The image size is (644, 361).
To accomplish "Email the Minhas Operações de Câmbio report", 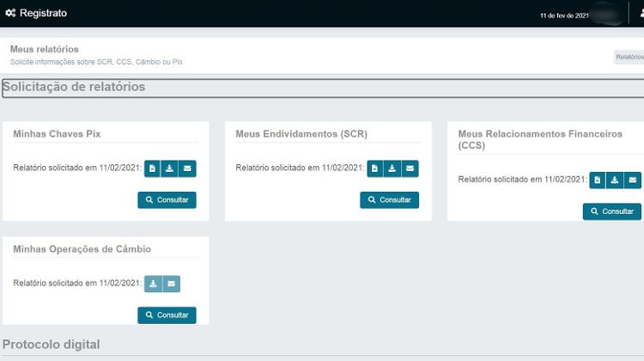I will tap(171, 284).
